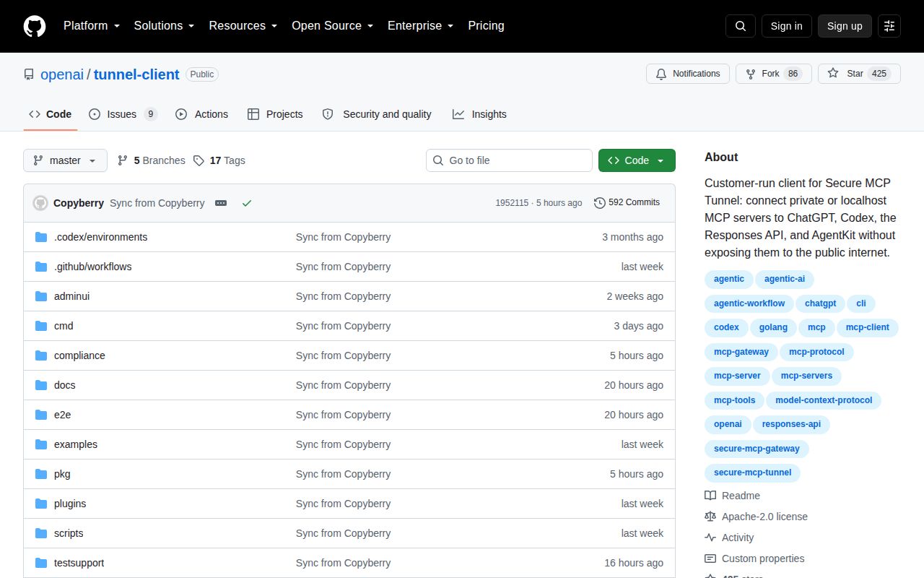Screen dimensions: 924x578
Task: Click the folder icon for e2e
Action: (41, 415)
